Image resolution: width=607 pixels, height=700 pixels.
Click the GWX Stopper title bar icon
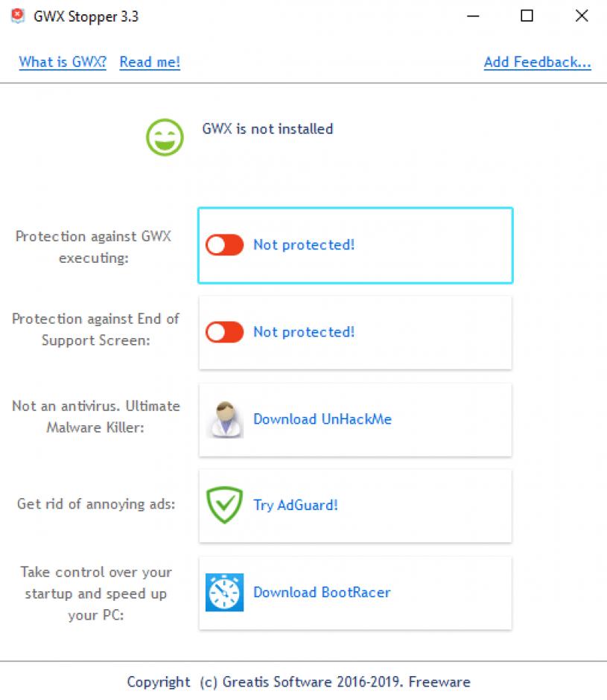(17, 16)
